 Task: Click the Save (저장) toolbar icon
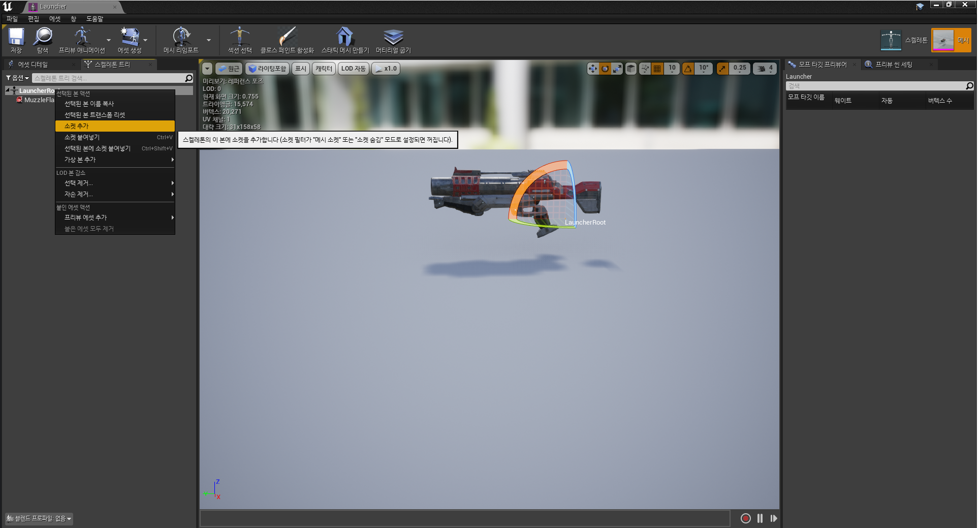click(16, 40)
